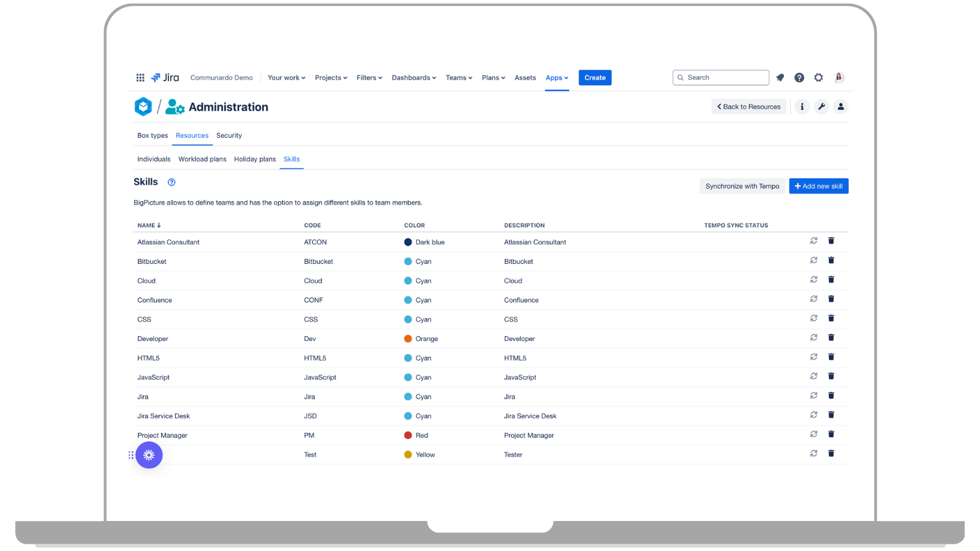Open Jira settings gear icon

pyautogui.click(x=819, y=78)
